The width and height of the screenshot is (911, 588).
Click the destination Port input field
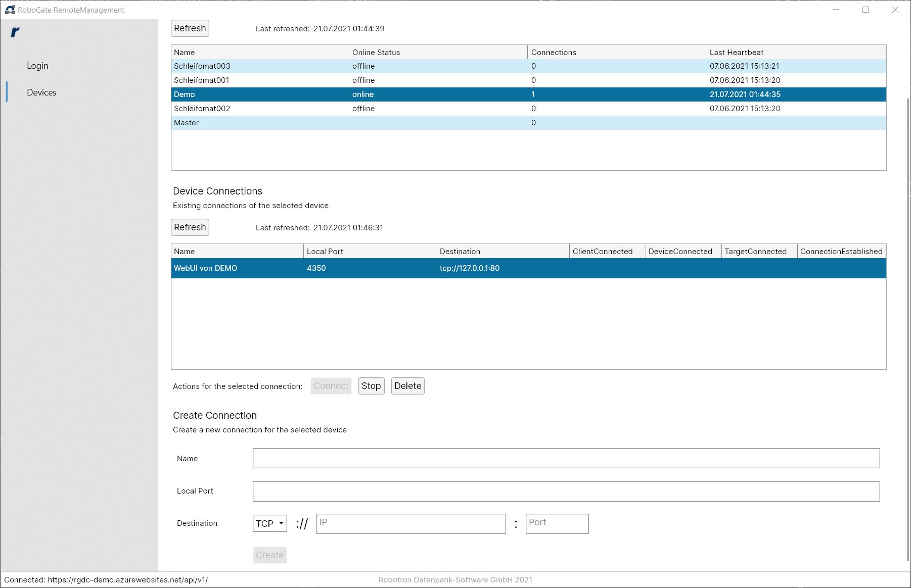click(557, 523)
